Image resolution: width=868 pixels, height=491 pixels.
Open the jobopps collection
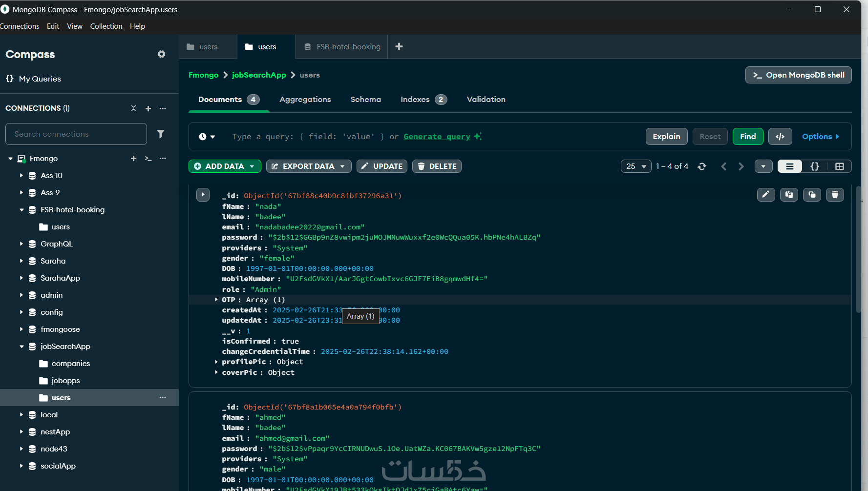65,381
